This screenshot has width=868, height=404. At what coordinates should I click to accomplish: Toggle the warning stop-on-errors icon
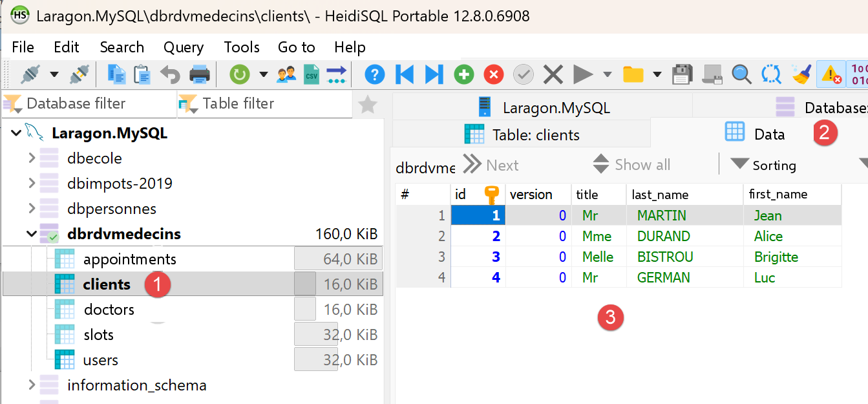[831, 74]
